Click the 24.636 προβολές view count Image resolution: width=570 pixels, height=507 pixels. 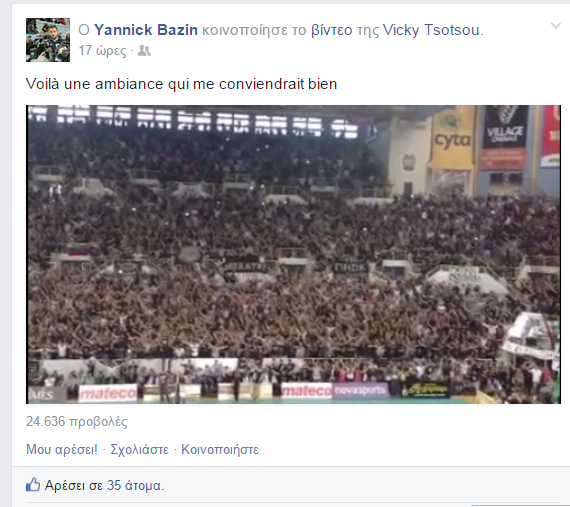(x=77, y=422)
